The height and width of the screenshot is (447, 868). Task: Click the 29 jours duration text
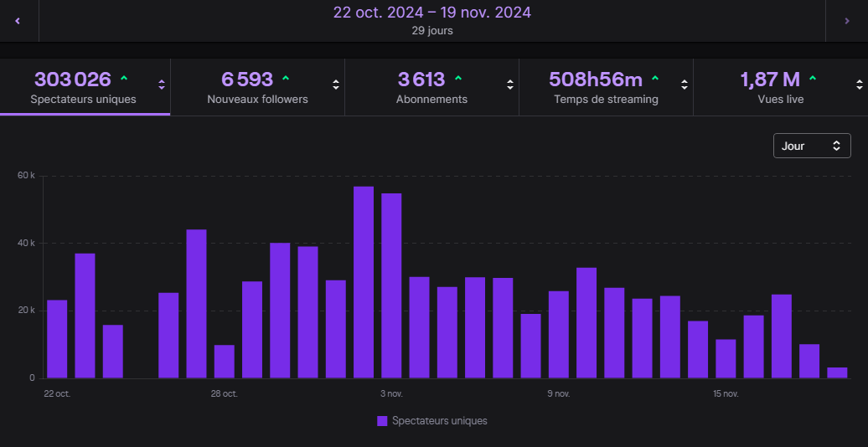[x=431, y=31]
